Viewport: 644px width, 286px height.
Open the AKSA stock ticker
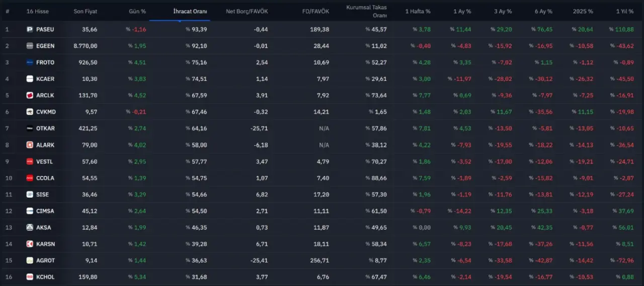[44, 228]
